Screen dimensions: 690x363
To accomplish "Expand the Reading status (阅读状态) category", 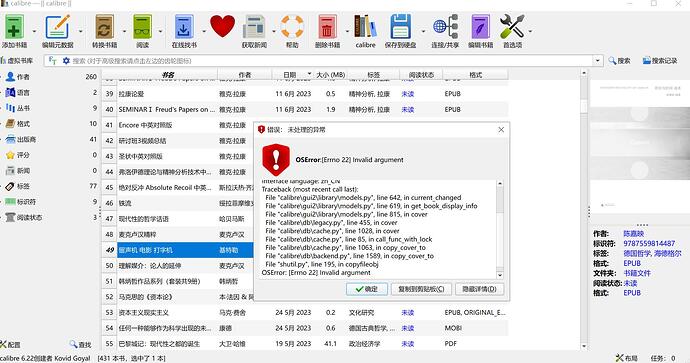I will click(1, 217).
